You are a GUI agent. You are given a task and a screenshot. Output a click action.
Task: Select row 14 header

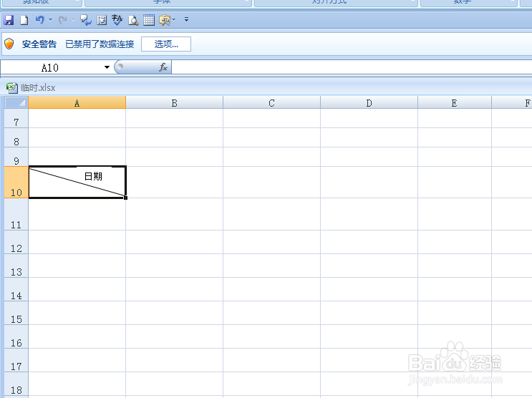coord(16,289)
